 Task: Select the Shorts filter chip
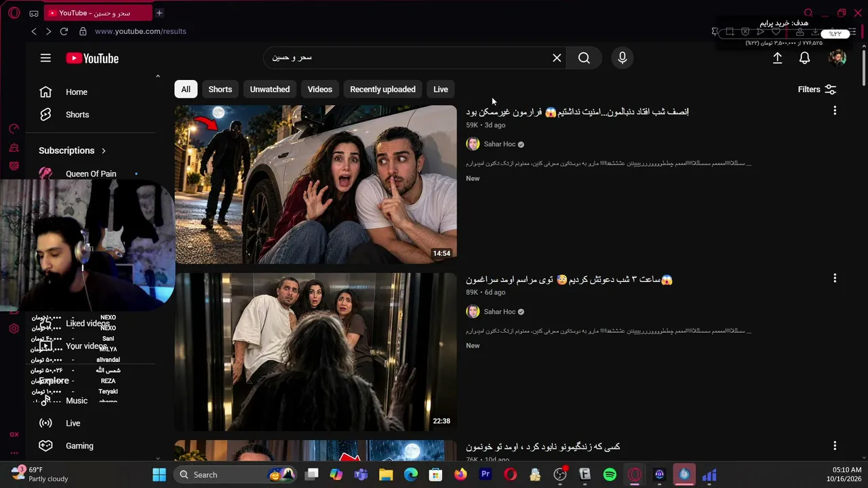(220, 89)
